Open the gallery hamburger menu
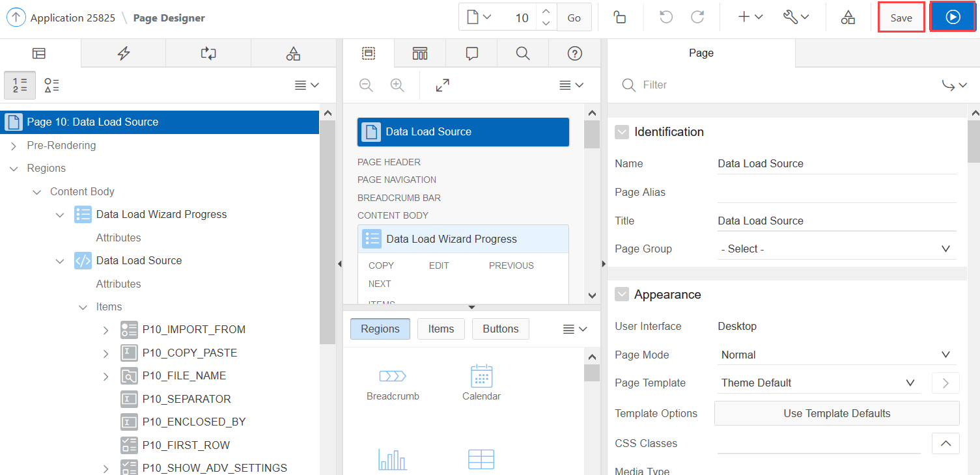This screenshot has width=980, height=475. pos(575,329)
